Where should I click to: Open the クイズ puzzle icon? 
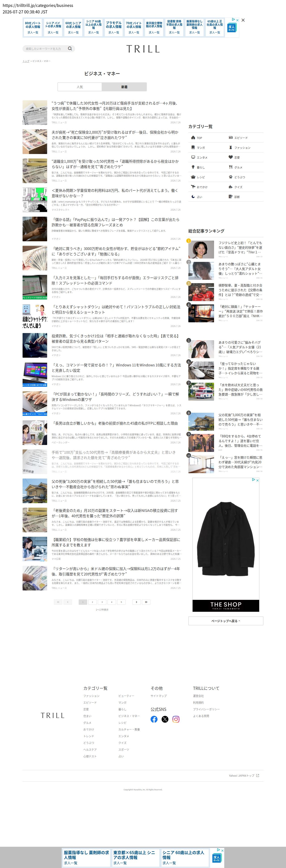click(x=231, y=186)
